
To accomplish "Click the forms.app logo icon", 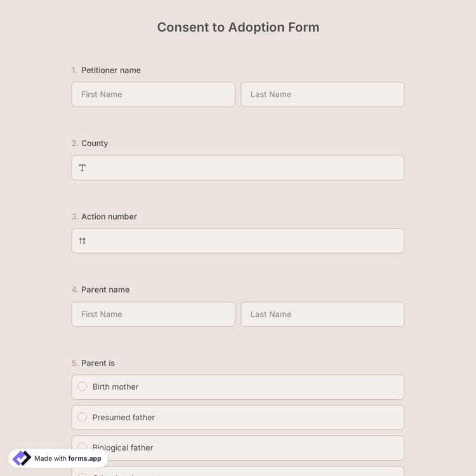I will coord(22,458).
